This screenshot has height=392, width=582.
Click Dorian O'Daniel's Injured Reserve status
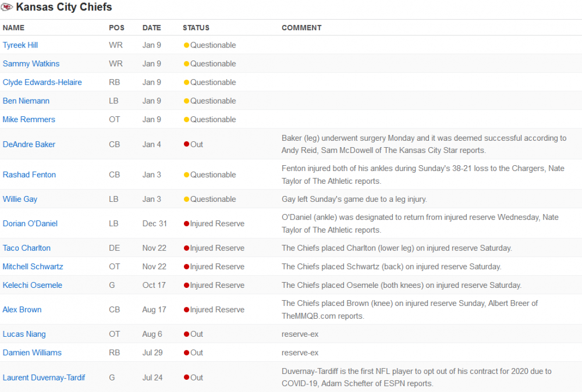[x=214, y=224]
